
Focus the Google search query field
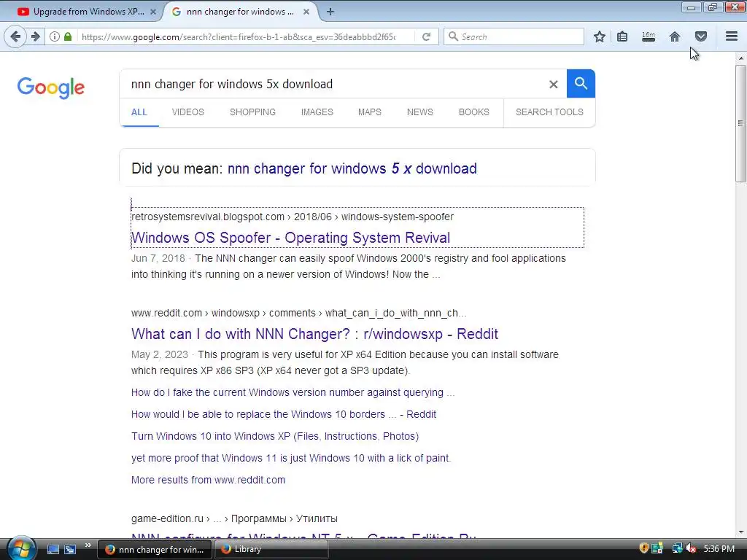[333, 85]
